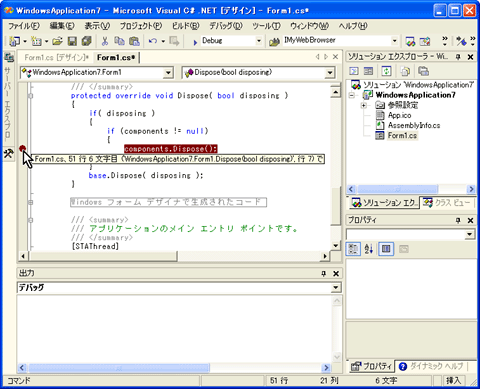Open the プロジェクト(P) menu
Image resolution: width=480 pixels, height=389 pixels.
pyautogui.click(x=141, y=26)
